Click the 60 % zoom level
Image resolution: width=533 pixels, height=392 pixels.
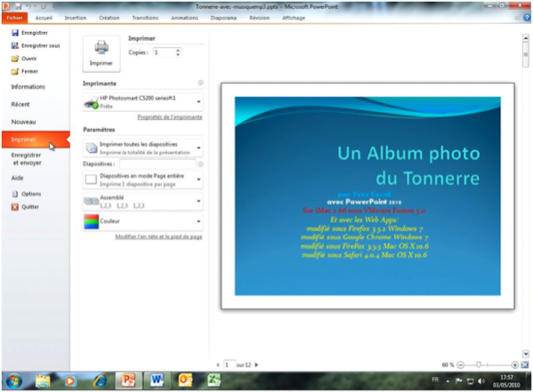448,364
